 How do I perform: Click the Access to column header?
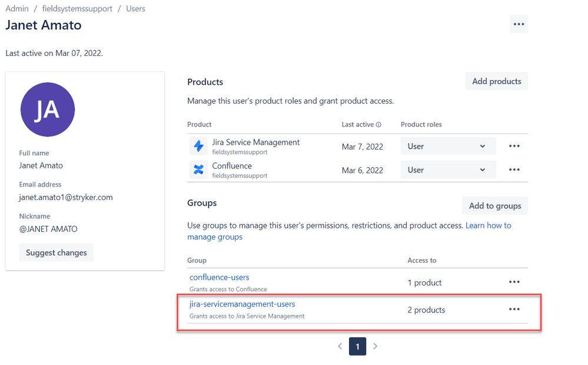(422, 260)
